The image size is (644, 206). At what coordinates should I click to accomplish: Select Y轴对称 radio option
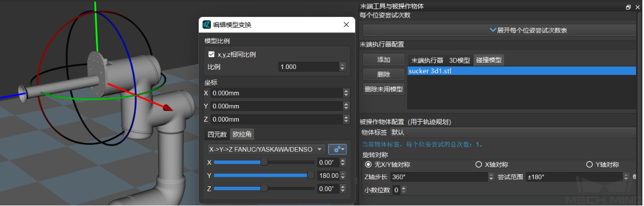tap(589, 165)
